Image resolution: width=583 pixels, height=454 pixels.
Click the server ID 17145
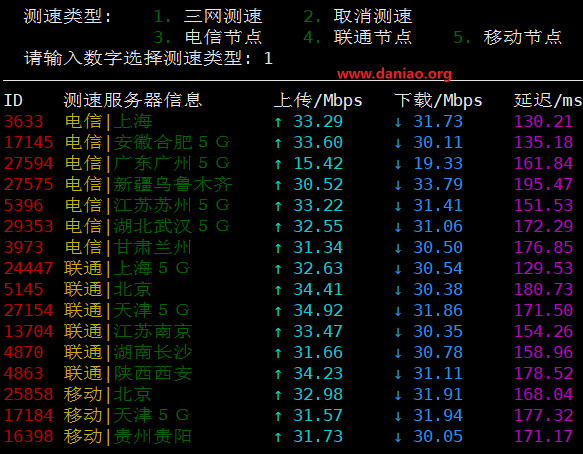pos(29,142)
